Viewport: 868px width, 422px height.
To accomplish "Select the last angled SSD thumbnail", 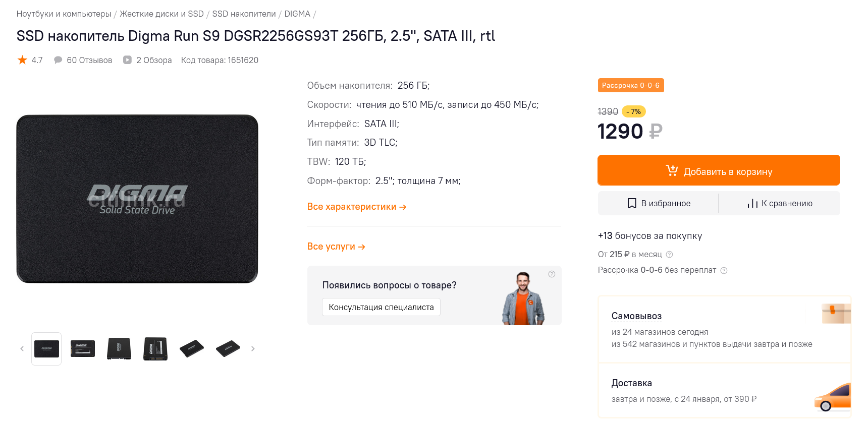I will [x=228, y=349].
